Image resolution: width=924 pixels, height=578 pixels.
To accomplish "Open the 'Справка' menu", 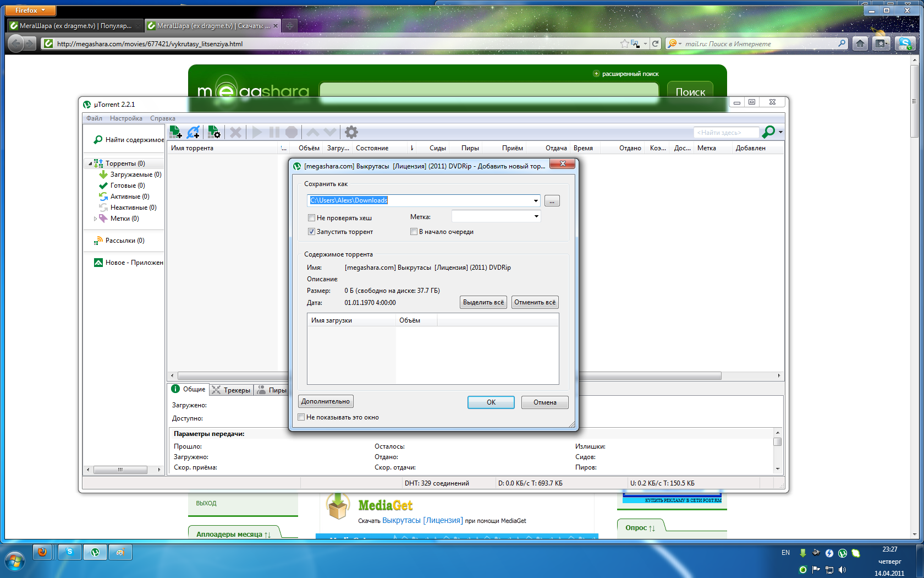I will pos(163,118).
